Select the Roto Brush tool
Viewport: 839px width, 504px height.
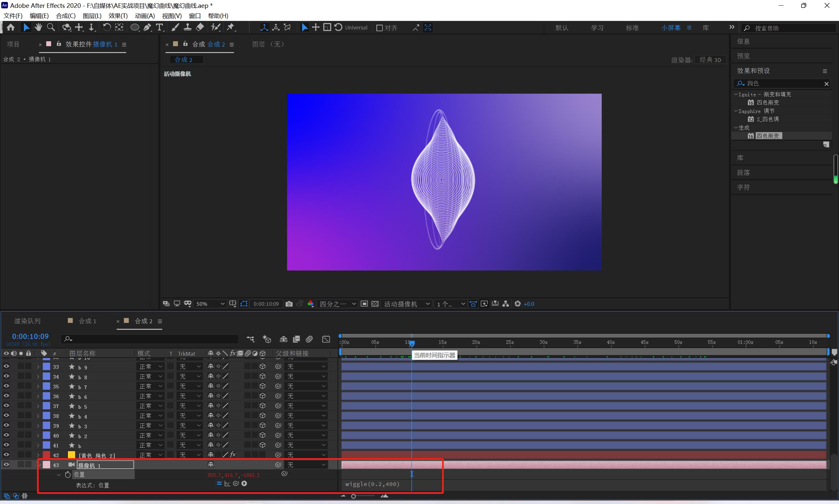click(215, 28)
